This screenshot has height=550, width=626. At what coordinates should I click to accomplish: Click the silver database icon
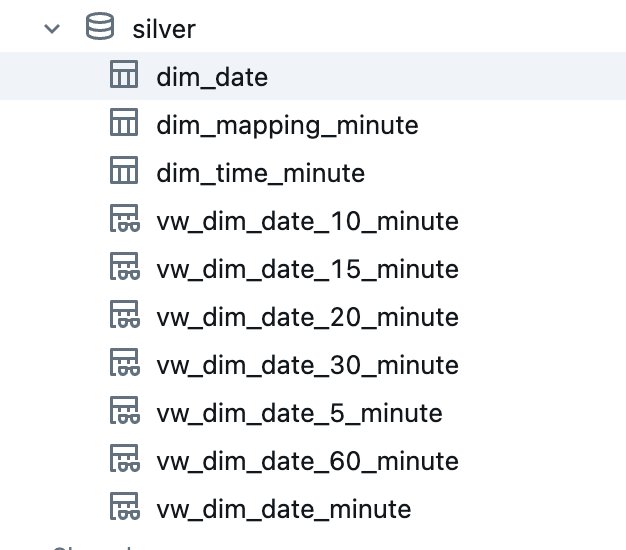coord(100,28)
